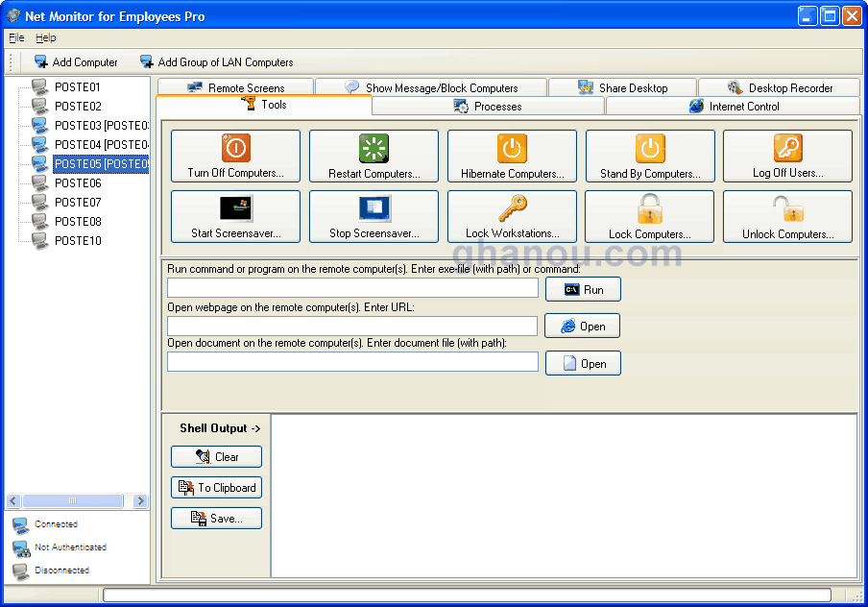This screenshot has width=868, height=607.
Task: Select POSTE10 in the computer list
Action: tap(78, 241)
